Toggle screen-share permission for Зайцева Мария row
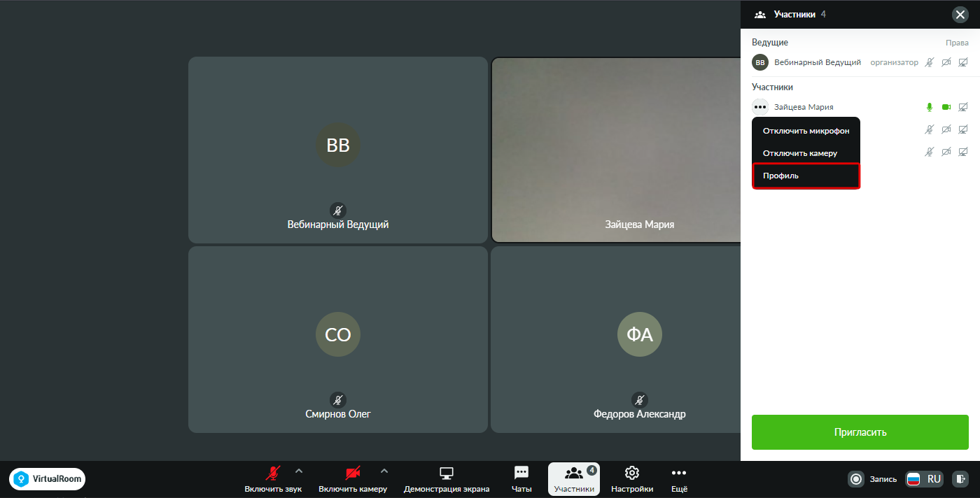Screen dimensions: 980x498 963,107
